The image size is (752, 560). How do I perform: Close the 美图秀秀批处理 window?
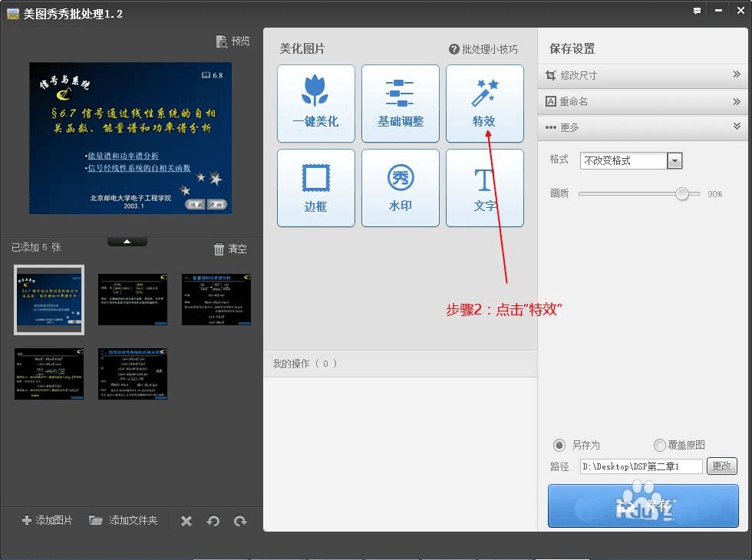(740, 11)
